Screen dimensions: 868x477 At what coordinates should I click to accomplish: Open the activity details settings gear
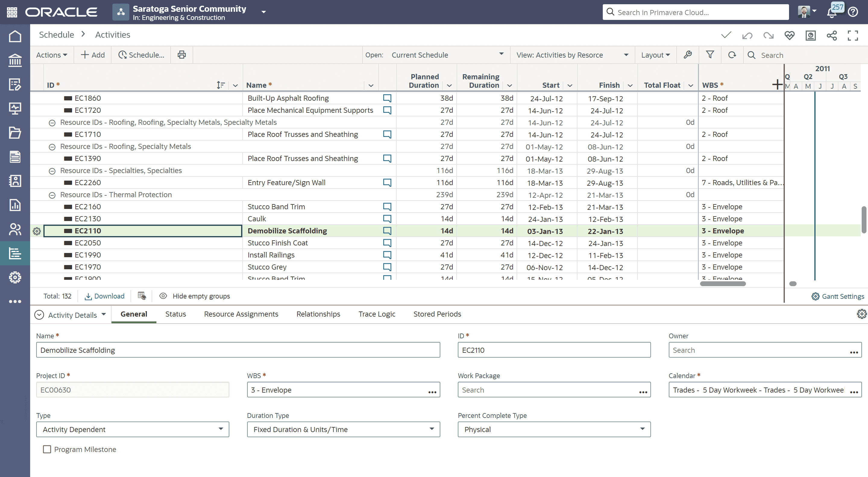click(861, 314)
